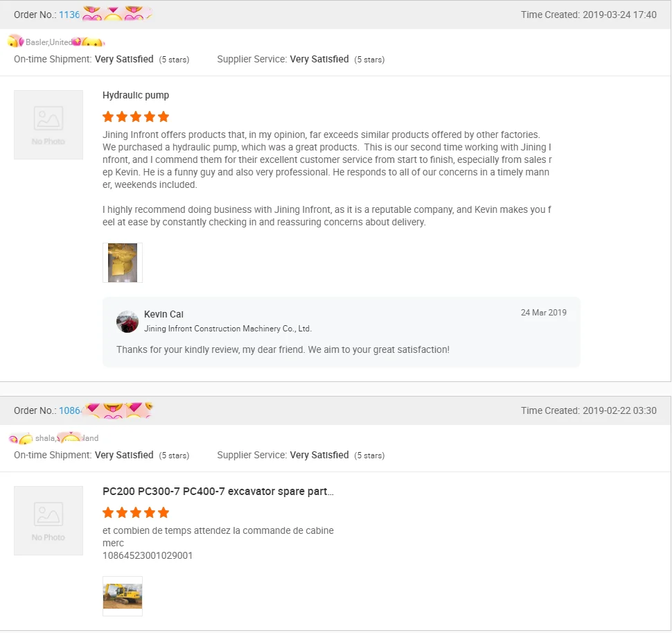View the yellow excavator review photo

123,596
